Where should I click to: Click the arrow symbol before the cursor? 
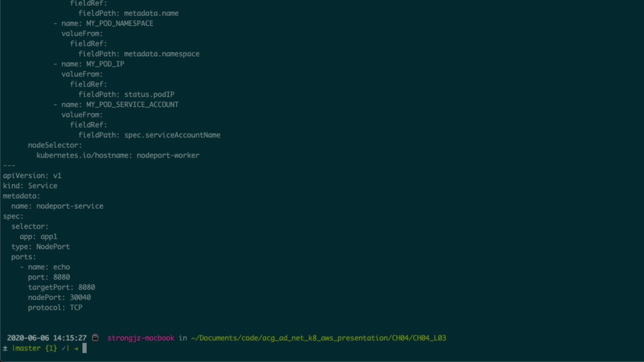tap(76, 349)
